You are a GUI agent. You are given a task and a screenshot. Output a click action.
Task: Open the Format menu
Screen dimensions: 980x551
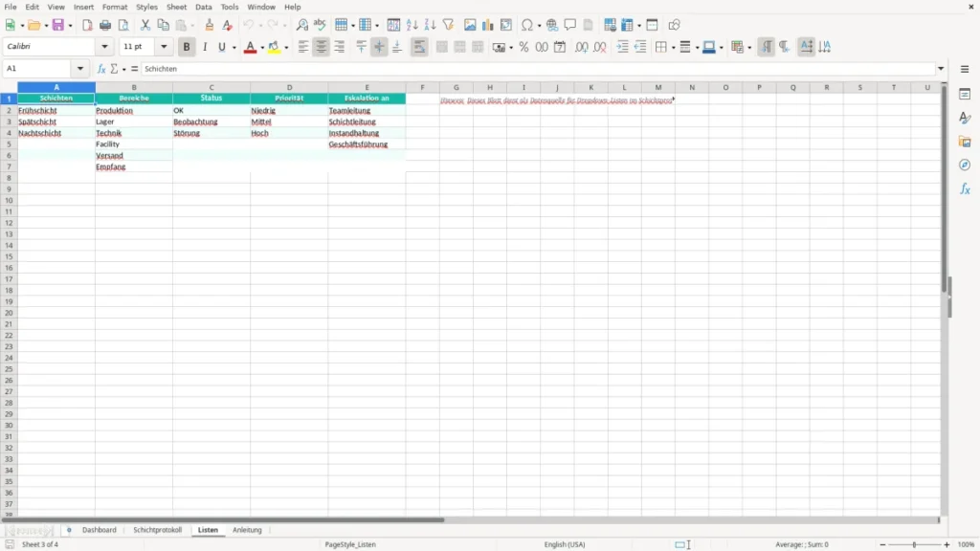pos(115,7)
